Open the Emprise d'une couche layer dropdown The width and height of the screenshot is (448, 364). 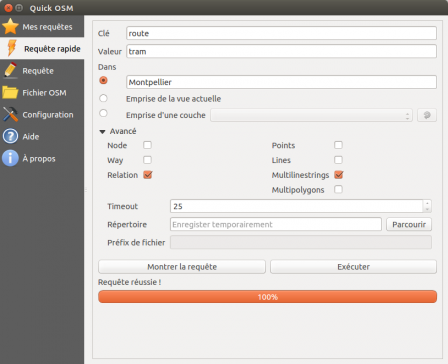[x=311, y=115]
